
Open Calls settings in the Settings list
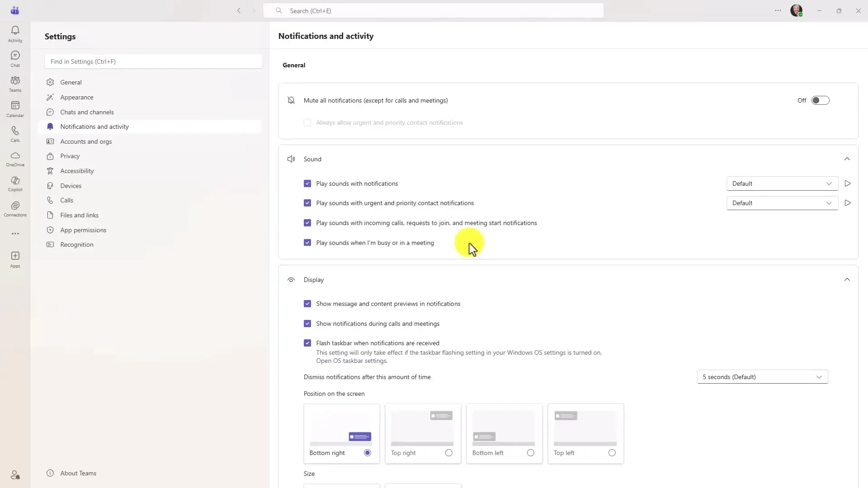(150, 200)
